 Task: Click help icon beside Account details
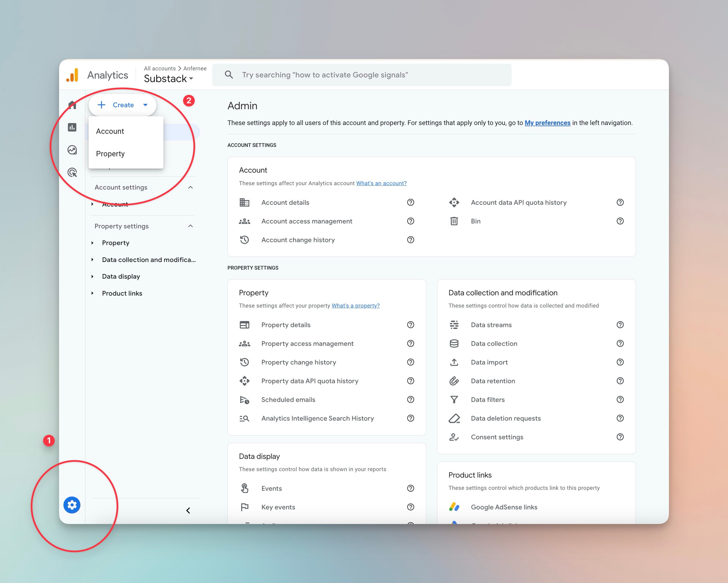(410, 202)
